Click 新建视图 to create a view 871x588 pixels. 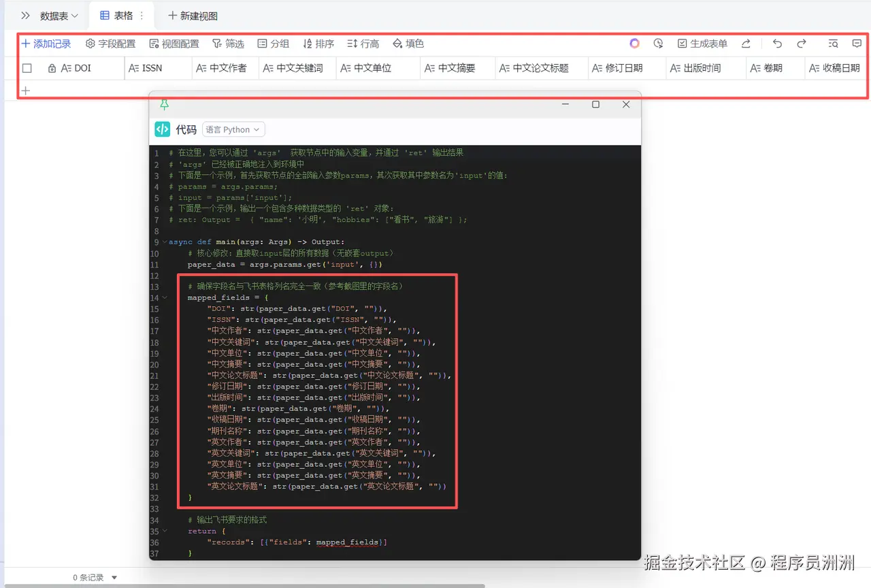point(193,15)
